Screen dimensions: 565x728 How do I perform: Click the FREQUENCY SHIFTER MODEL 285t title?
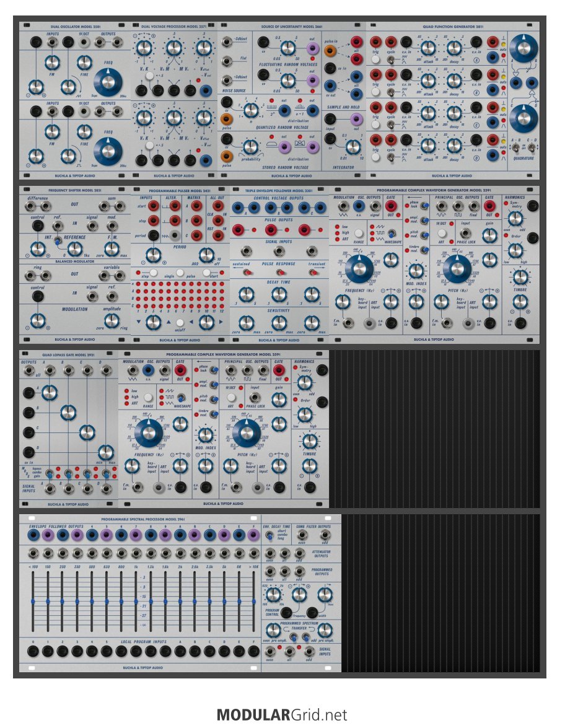[75, 190]
